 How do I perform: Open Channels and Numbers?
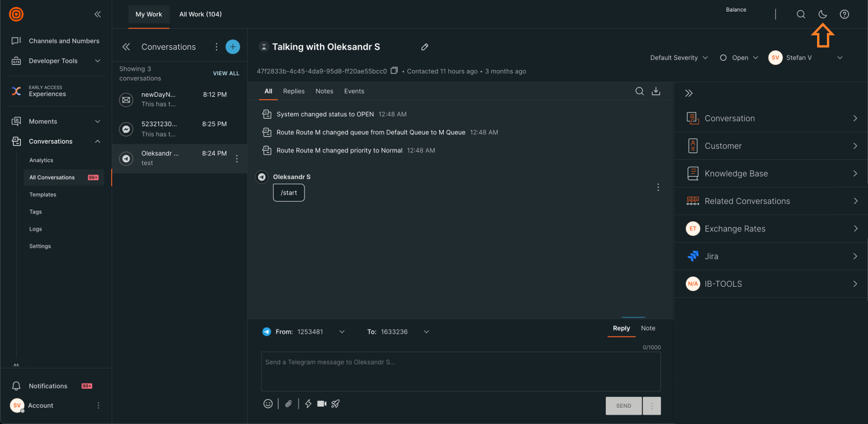[x=56, y=41]
